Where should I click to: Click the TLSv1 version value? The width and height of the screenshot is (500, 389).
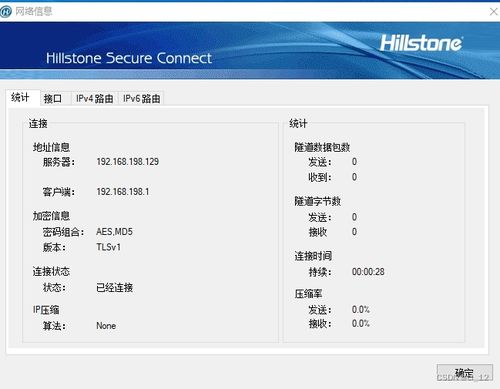[x=108, y=247]
